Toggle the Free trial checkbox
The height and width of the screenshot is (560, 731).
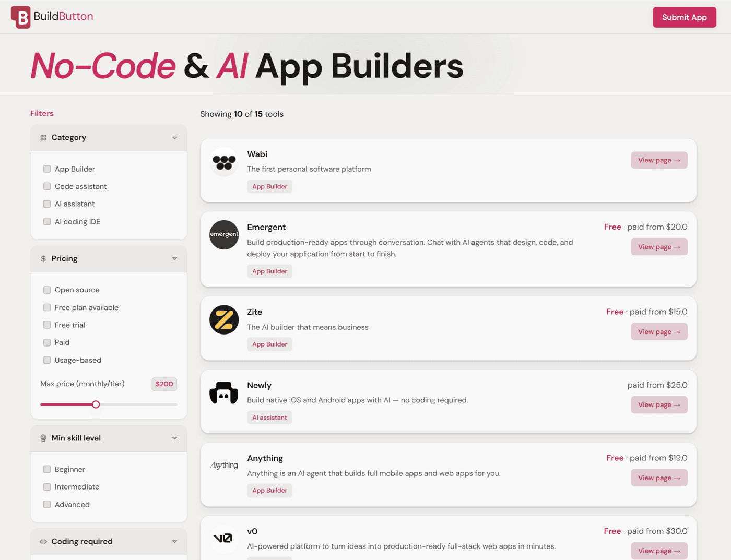(47, 325)
